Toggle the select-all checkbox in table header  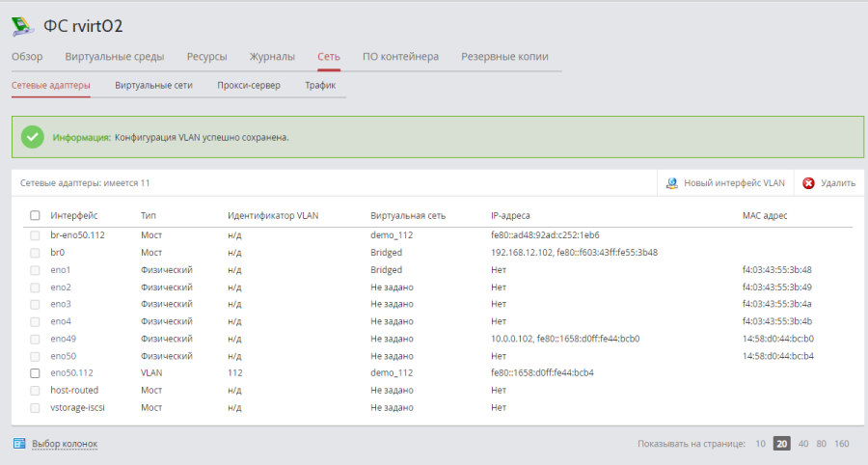pyautogui.click(x=35, y=215)
